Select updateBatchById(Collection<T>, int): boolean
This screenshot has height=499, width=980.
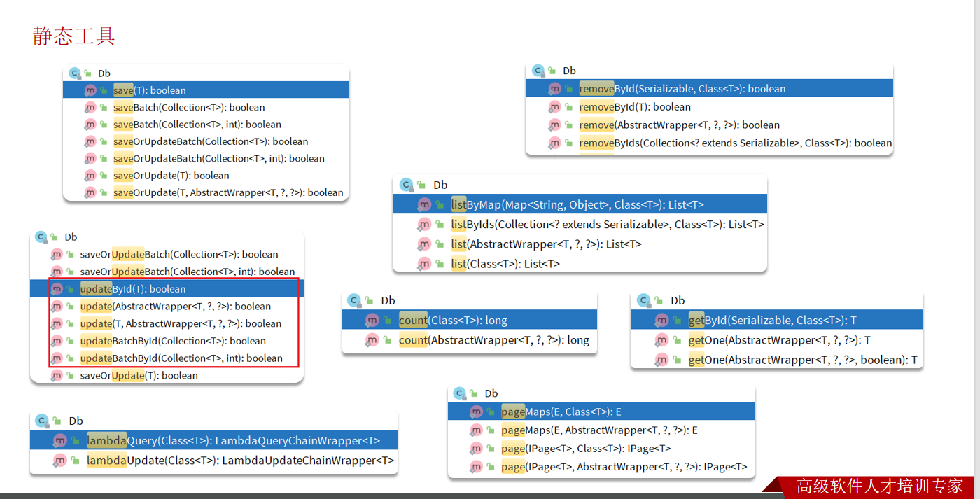coord(181,358)
